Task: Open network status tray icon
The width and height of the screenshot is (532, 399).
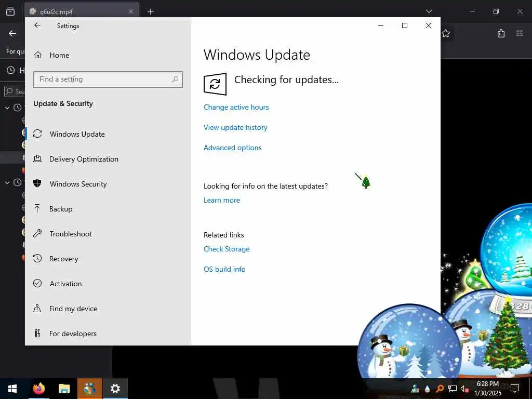Action: pyautogui.click(x=453, y=389)
